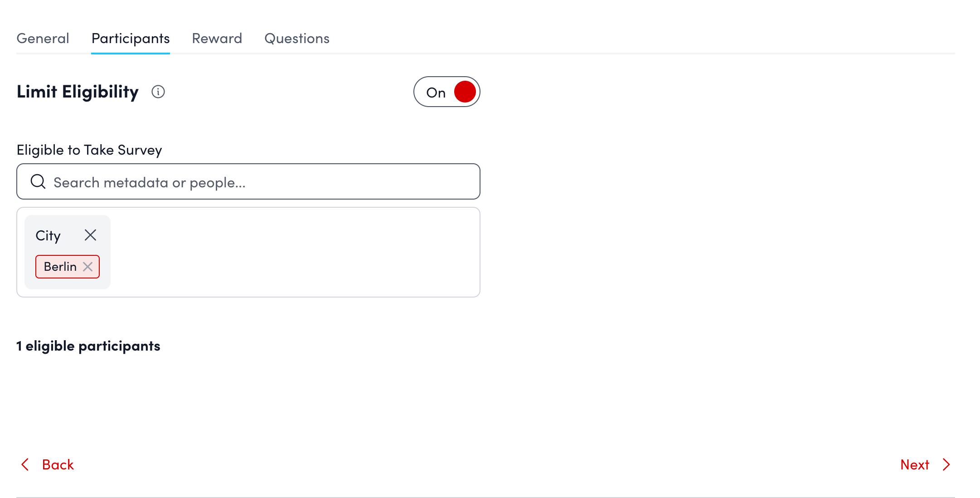
Task: Click the On label of the eligibility switch
Action: tap(437, 93)
